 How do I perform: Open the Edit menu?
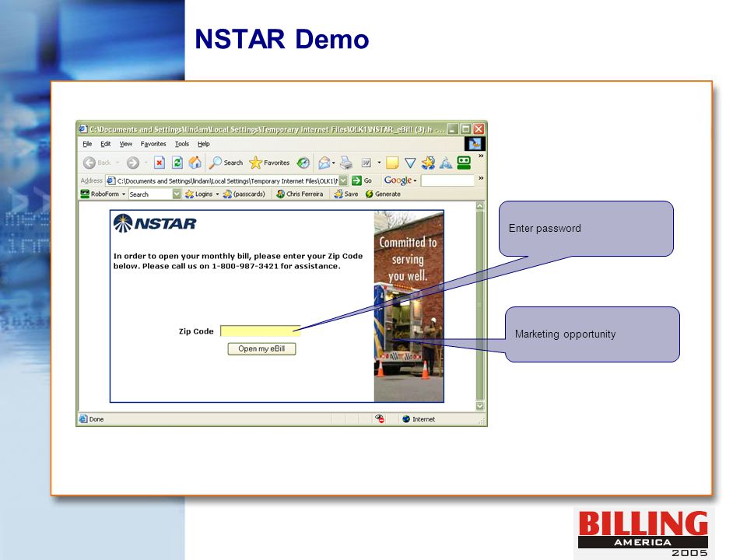point(105,144)
